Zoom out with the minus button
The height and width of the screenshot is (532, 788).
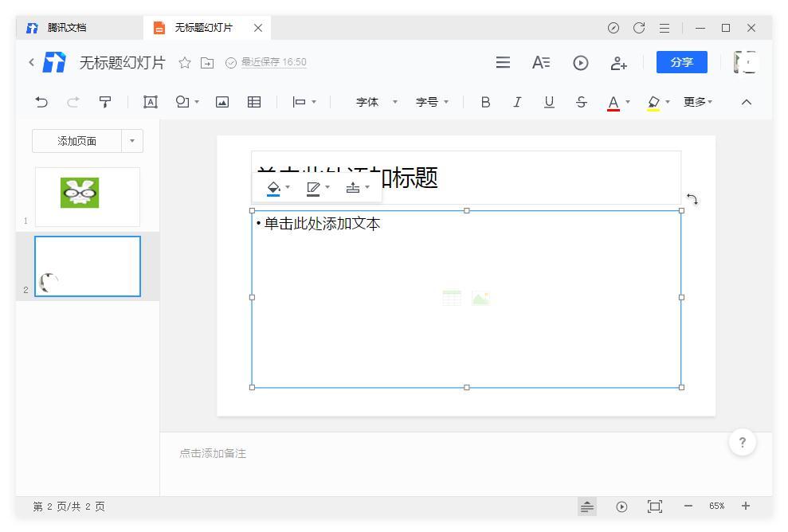click(x=688, y=506)
